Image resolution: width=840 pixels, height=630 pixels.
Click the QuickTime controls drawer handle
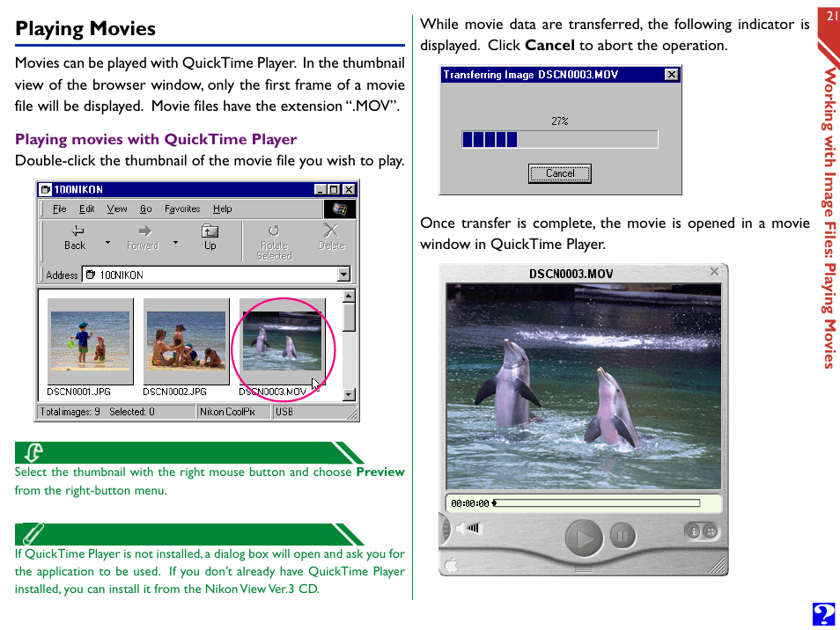pyautogui.click(x=584, y=569)
